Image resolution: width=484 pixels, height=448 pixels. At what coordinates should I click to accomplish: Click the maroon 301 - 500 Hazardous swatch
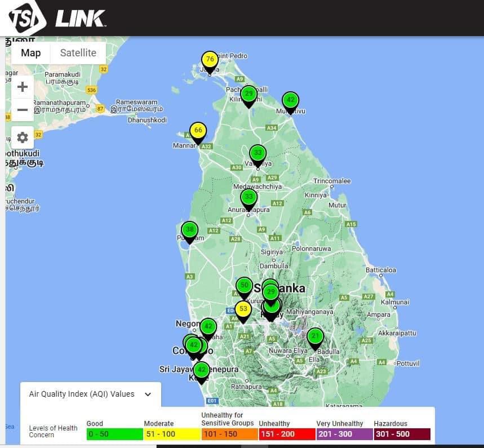click(x=402, y=434)
